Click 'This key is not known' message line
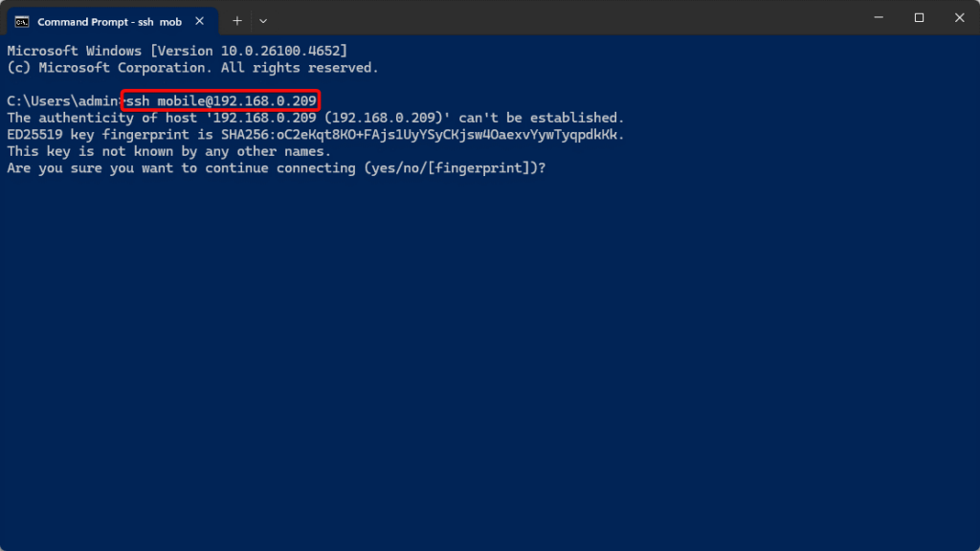Viewport: 980px width, 551px height. 168,152
